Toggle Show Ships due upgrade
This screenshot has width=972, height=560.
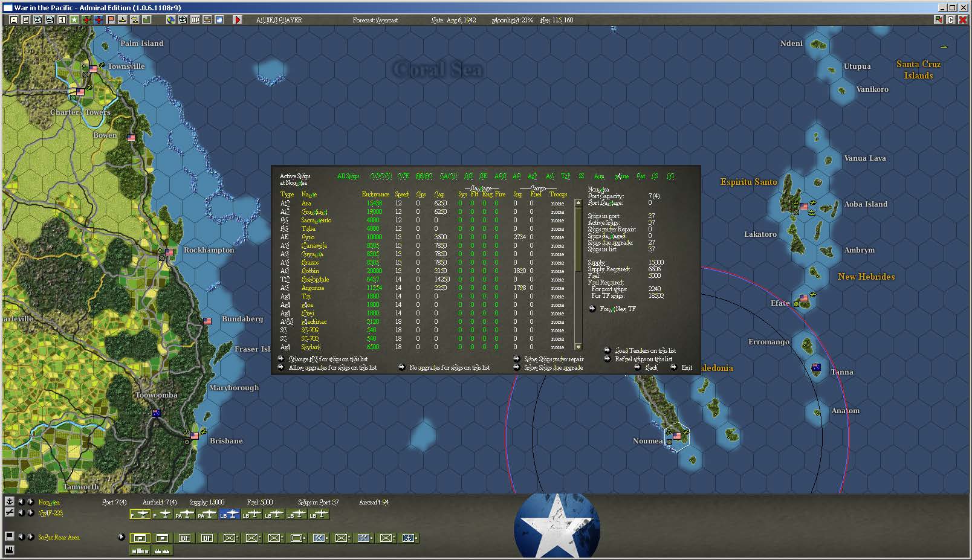click(x=548, y=367)
